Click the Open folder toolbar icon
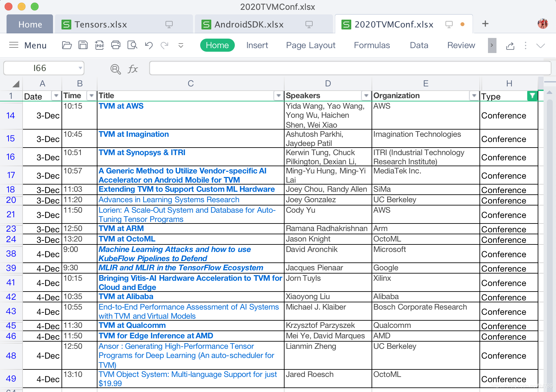556x392 pixels. click(x=67, y=45)
